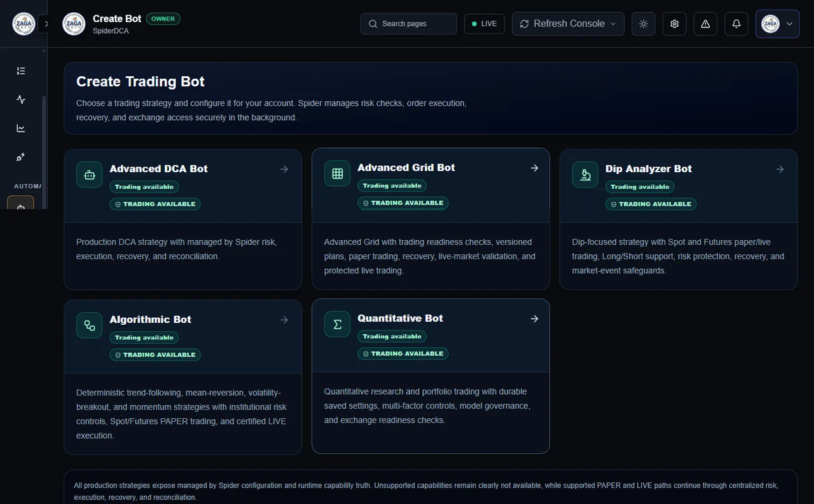Select the Algorithmic Bot title
Viewport: 814px width, 504px height.
(x=150, y=319)
